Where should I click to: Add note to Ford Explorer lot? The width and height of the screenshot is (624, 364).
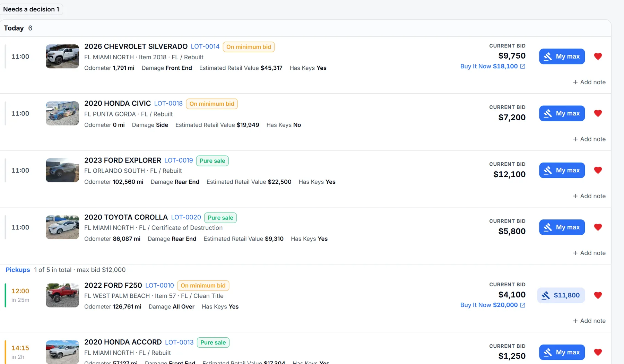(589, 196)
